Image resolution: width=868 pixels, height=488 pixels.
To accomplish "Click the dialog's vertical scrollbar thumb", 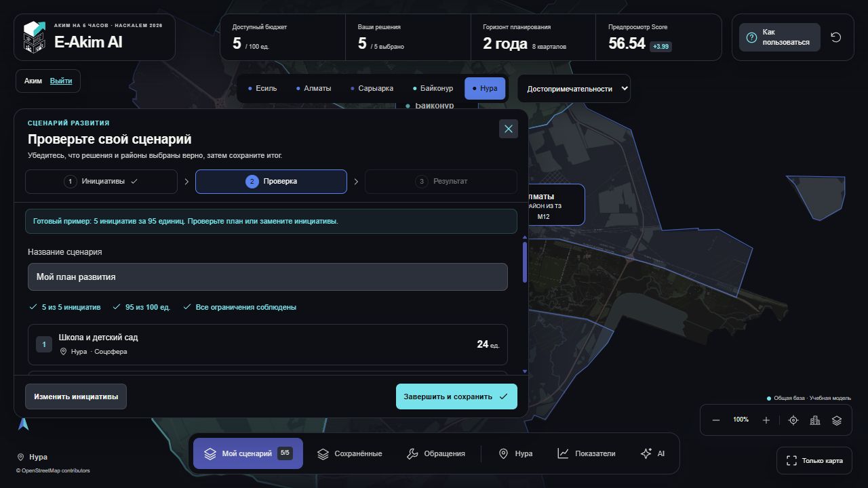I will tap(525, 262).
